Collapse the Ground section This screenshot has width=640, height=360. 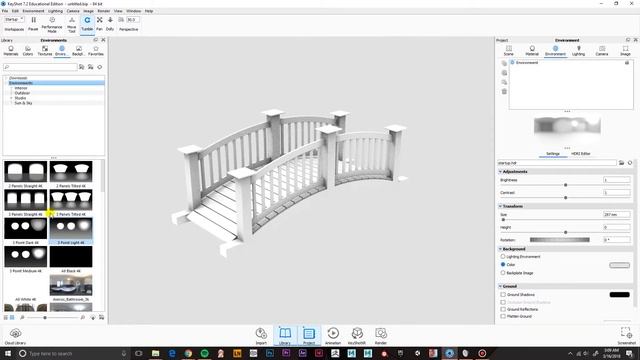(x=500, y=287)
